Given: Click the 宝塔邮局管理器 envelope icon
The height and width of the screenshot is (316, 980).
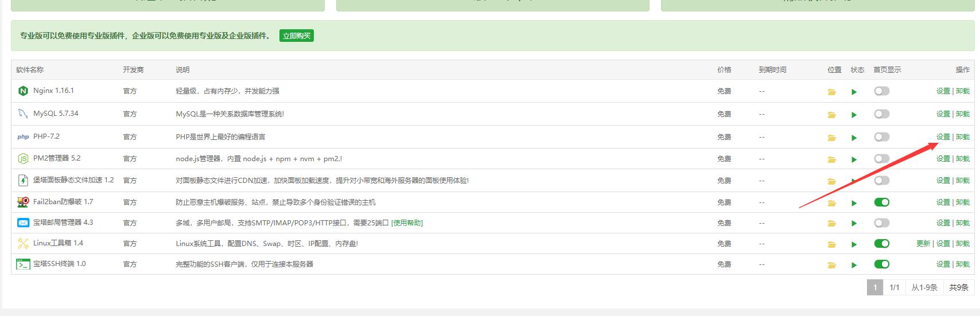Looking at the screenshot, I should pyautogui.click(x=23, y=223).
